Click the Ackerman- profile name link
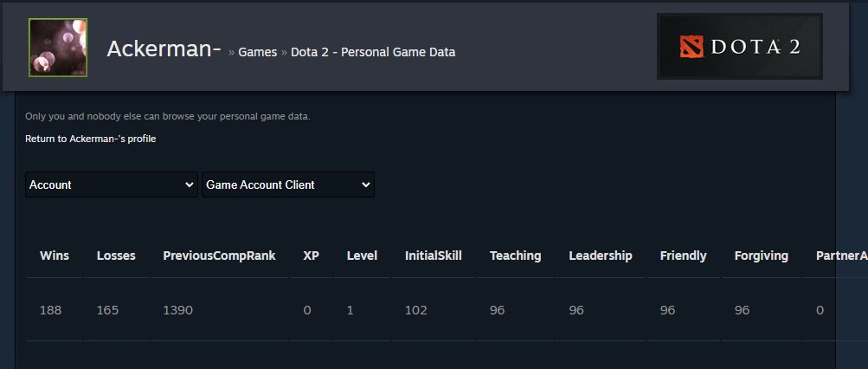 (x=164, y=49)
